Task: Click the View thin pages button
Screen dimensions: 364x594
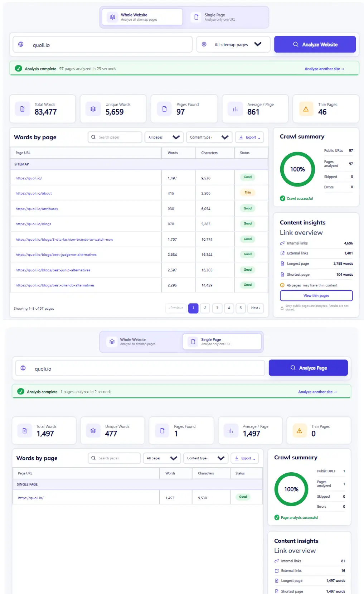Action: 316,296
